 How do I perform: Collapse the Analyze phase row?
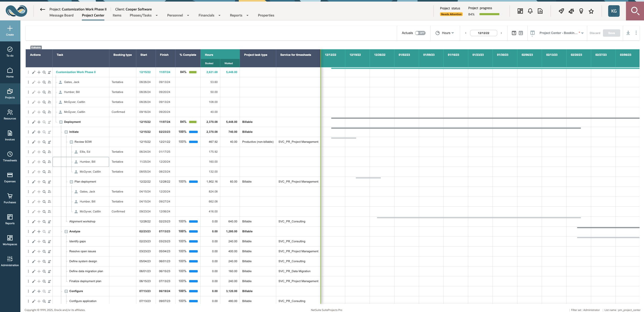coord(66,232)
